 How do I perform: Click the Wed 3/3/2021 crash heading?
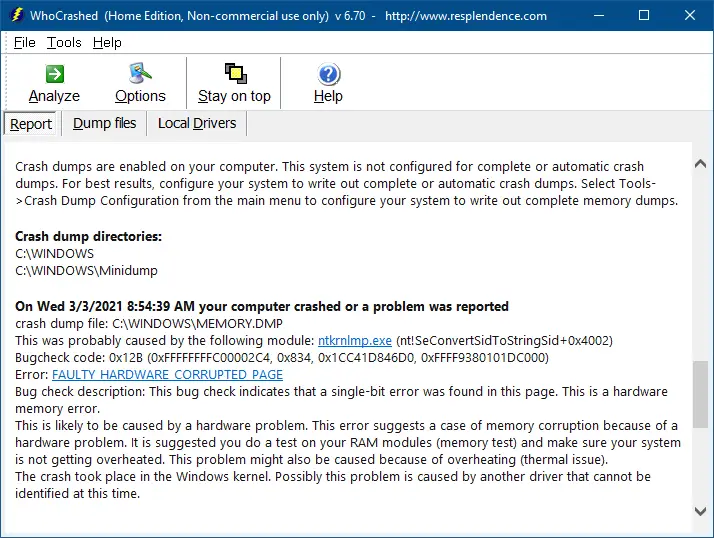coord(262,307)
